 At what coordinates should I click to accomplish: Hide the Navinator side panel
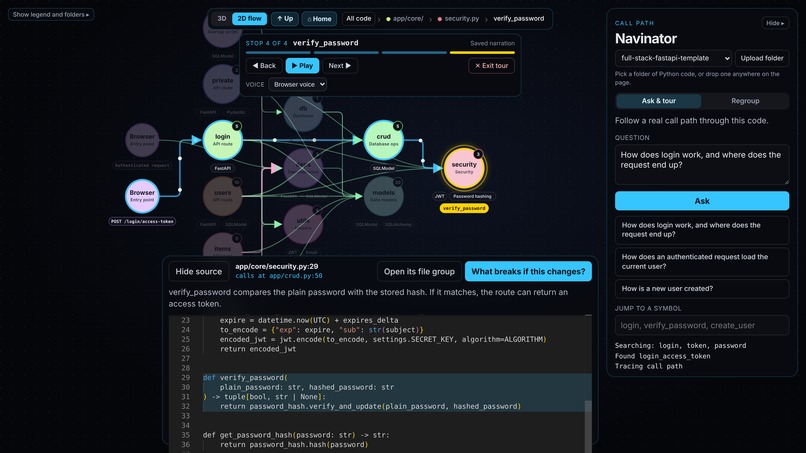coord(775,23)
